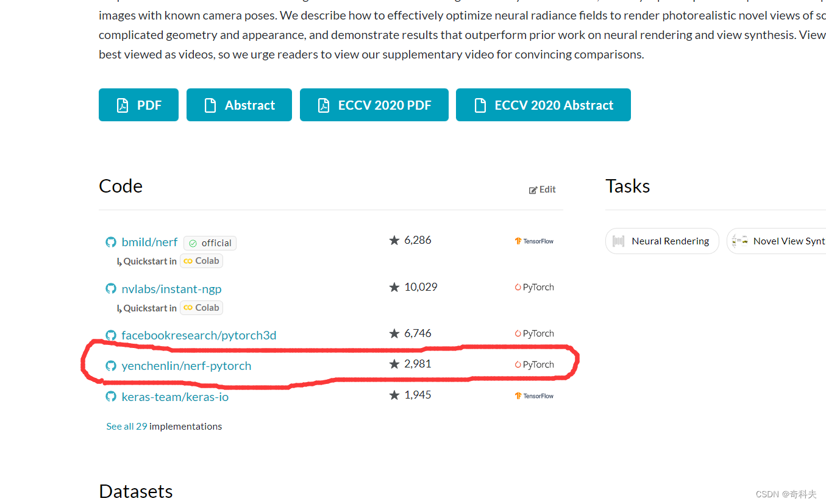826x504 pixels.
Task: Click the Edit link beside Code
Action: [543, 190]
